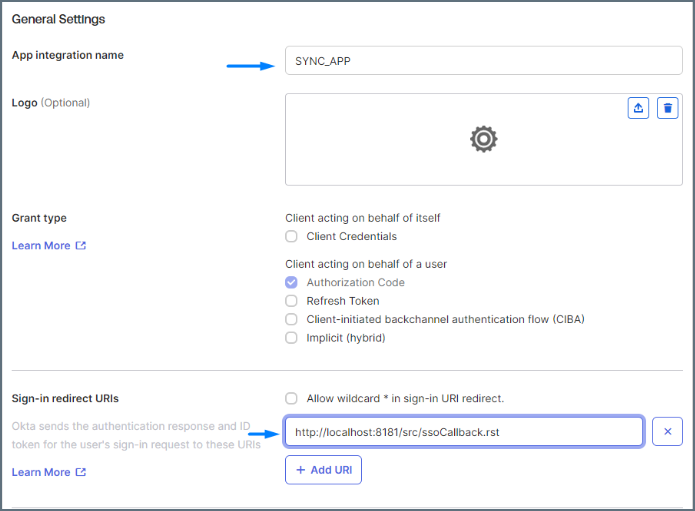The height and width of the screenshot is (511, 695).
Task: Click the Add URI button
Action: point(323,470)
